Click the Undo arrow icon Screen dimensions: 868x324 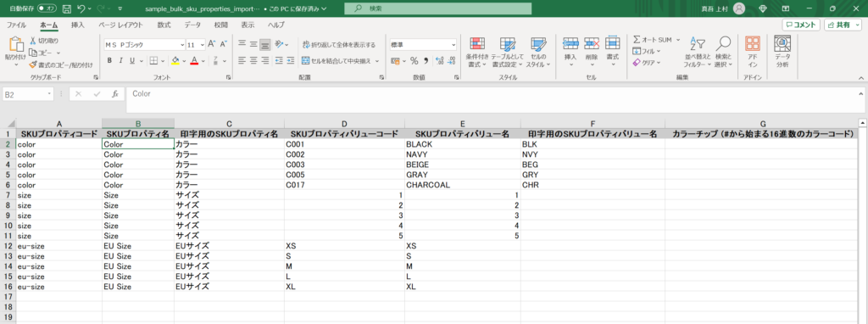[82, 8]
